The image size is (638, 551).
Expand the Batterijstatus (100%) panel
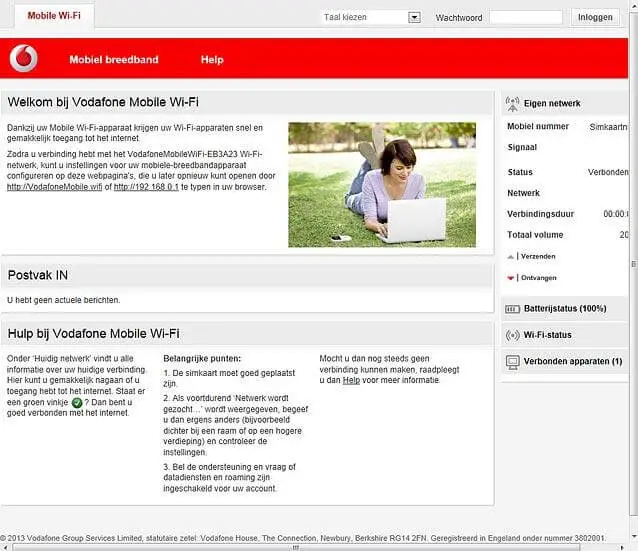[x=565, y=308]
